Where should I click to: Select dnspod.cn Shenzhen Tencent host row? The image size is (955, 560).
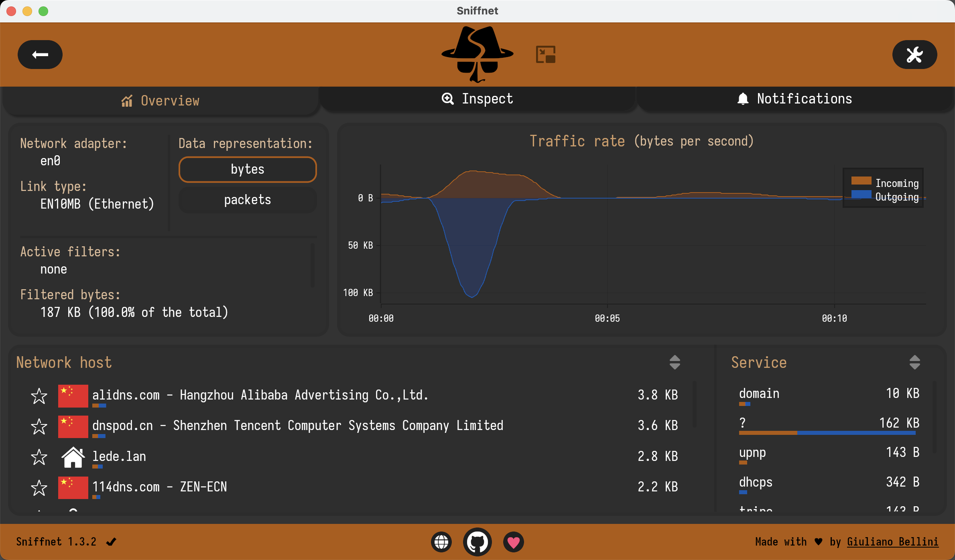[354, 426]
